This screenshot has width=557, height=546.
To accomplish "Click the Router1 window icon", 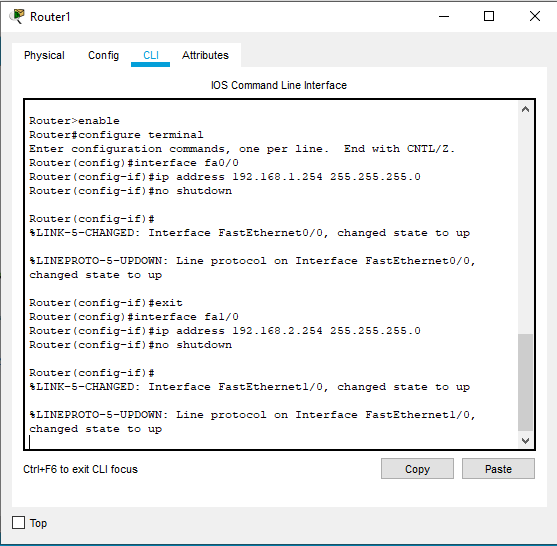I will [x=17, y=16].
